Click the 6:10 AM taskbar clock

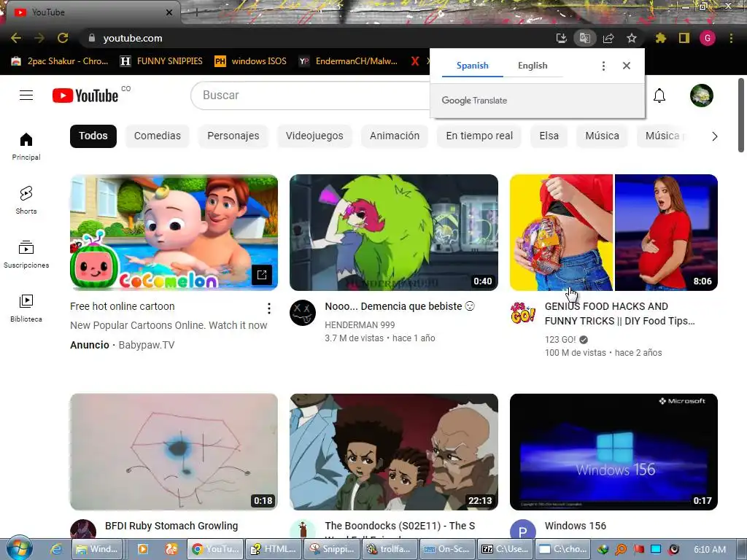[x=710, y=549]
